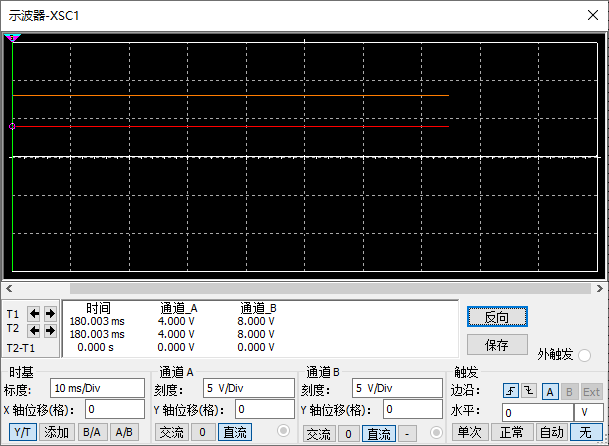
Task: Set trigger source to Ext
Action: click(591, 392)
